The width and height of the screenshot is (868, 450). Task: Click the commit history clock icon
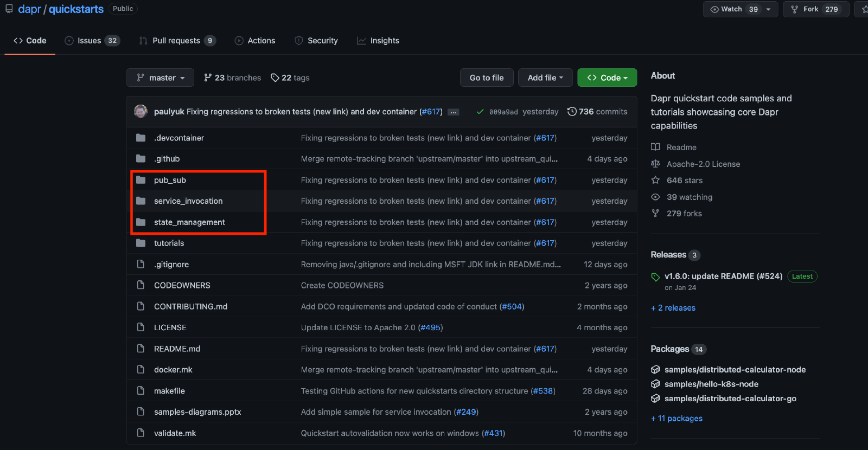pyautogui.click(x=572, y=112)
